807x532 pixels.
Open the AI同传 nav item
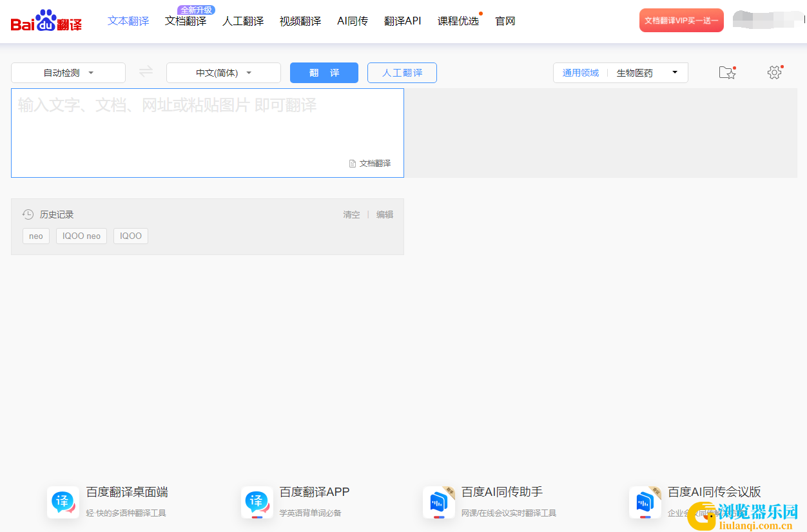click(353, 21)
